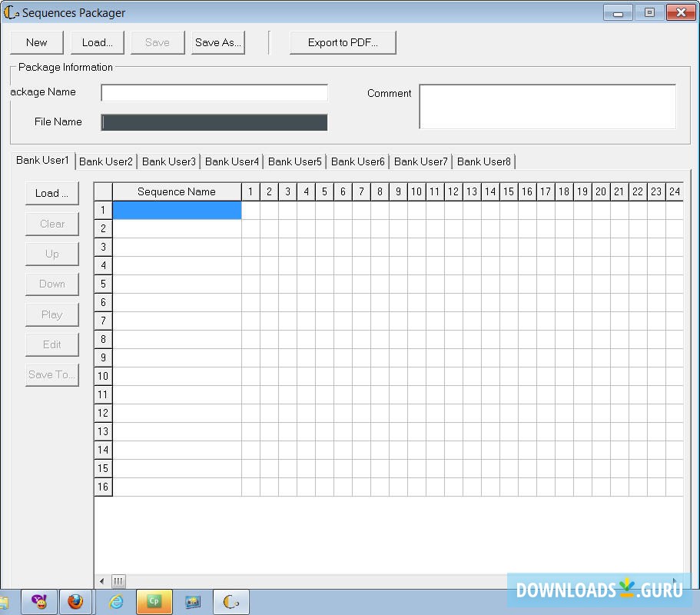Select Sequences Packager taskbar icon
This screenshot has width=700, height=615.
click(x=231, y=602)
